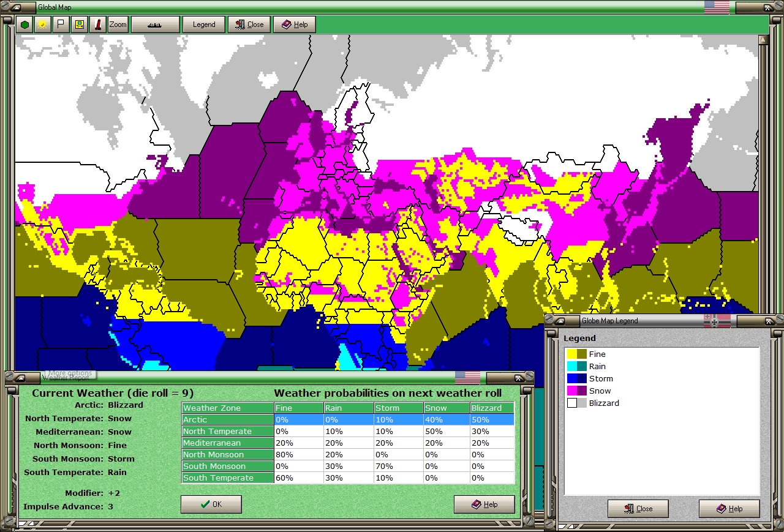Click the US flag in Weather Report title bar
Image resolution: width=784 pixels, height=532 pixels.
468,378
